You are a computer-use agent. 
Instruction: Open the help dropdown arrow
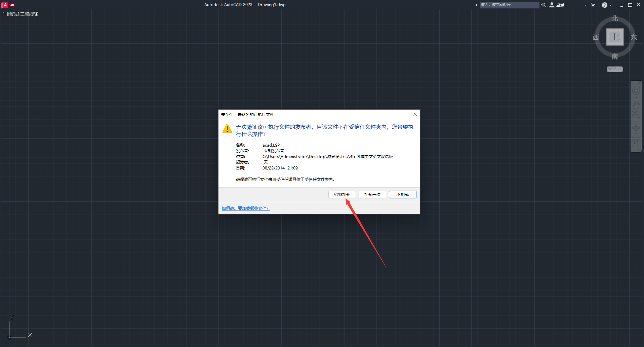point(611,5)
